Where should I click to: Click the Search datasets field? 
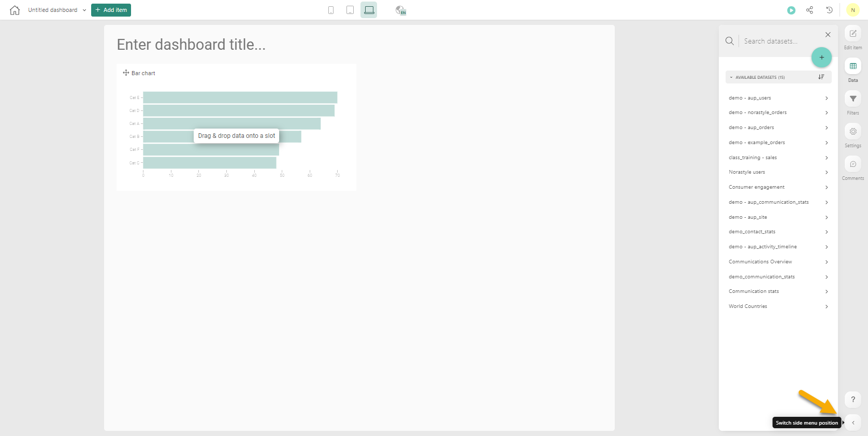[779, 41]
